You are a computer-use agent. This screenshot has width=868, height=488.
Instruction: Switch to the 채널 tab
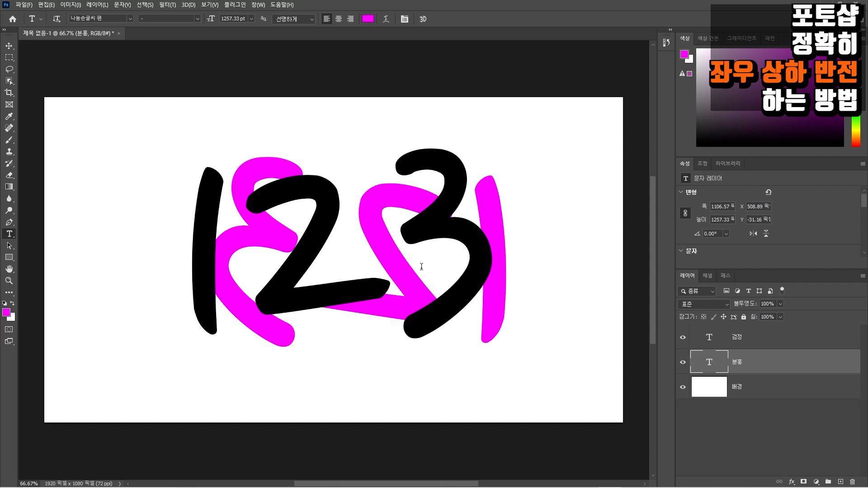[707, 276]
